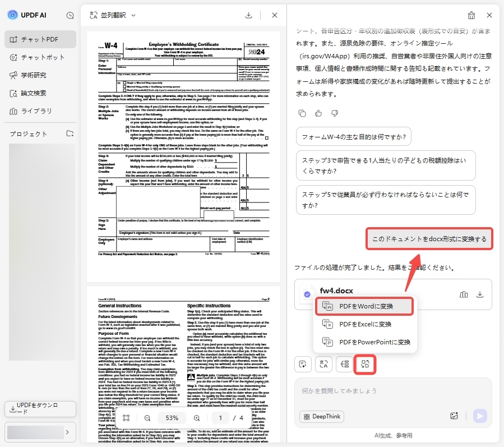Download the translated document from the top toolbar
Screen dimensions: 504x447
[x=248, y=16]
